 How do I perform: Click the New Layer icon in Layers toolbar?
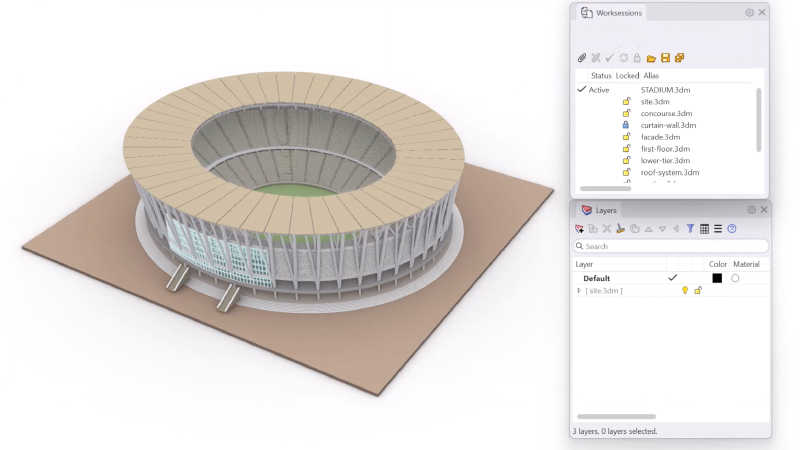[x=580, y=229]
